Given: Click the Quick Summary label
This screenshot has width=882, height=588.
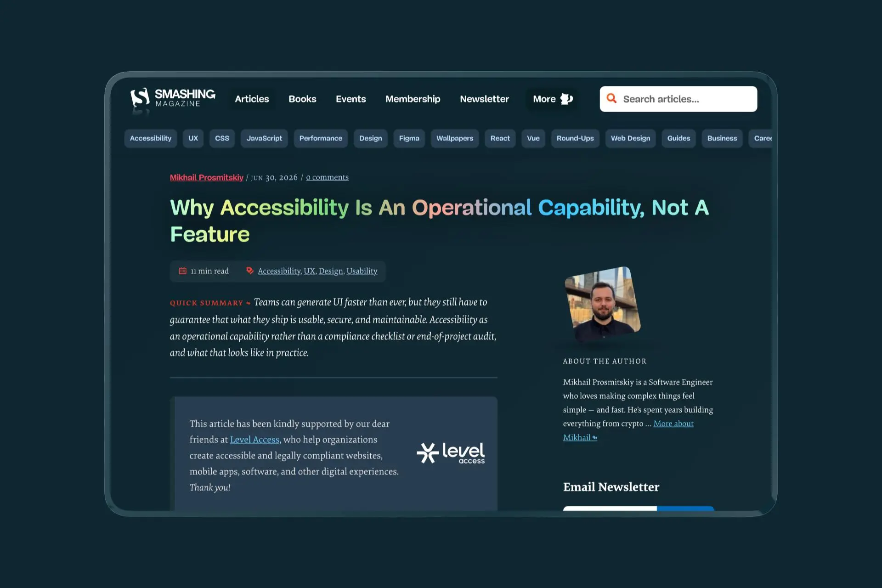Looking at the screenshot, I should [x=207, y=303].
